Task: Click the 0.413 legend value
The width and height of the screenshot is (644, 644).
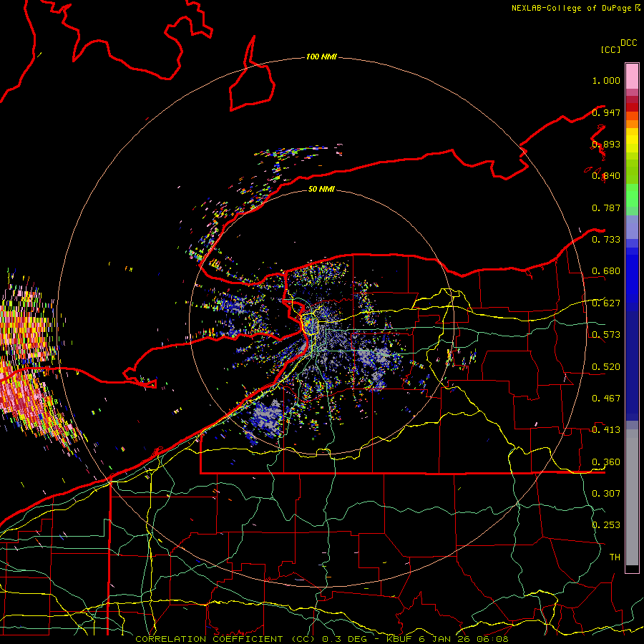Action: point(606,430)
